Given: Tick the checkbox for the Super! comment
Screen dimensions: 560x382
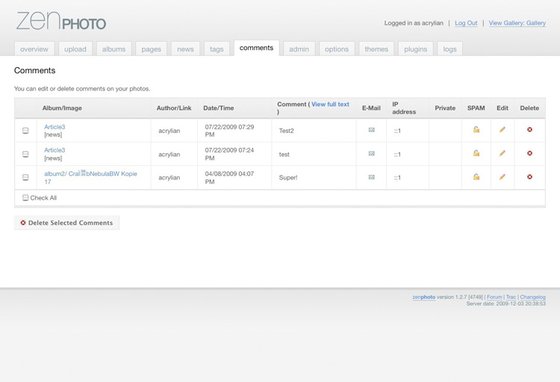Looking at the screenshot, I should coord(25,177).
